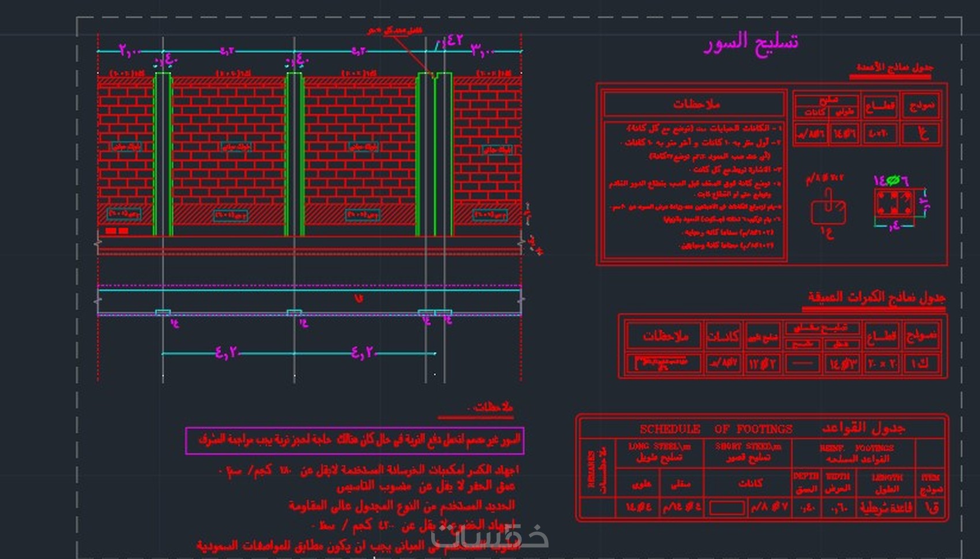This screenshot has height=559, width=980.
Task: Select "نموذج" header in the deep beams table
Action: click(921, 335)
